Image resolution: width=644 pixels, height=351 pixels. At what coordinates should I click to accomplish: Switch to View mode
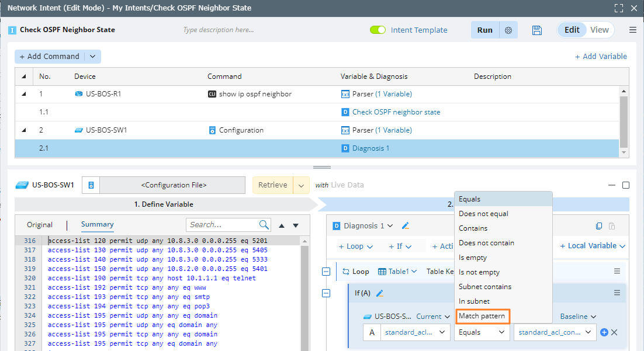[600, 30]
